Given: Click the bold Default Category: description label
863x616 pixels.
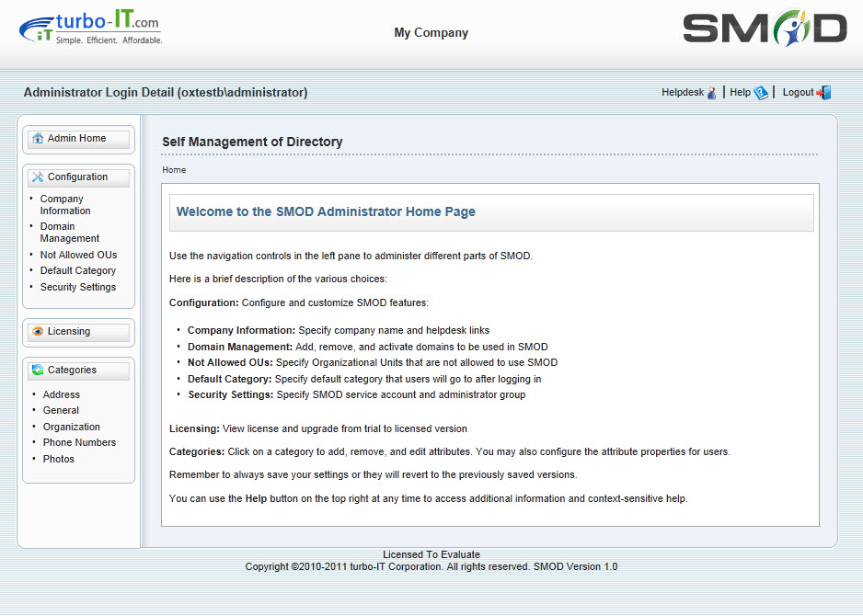Looking at the screenshot, I should click(x=229, y=379).
